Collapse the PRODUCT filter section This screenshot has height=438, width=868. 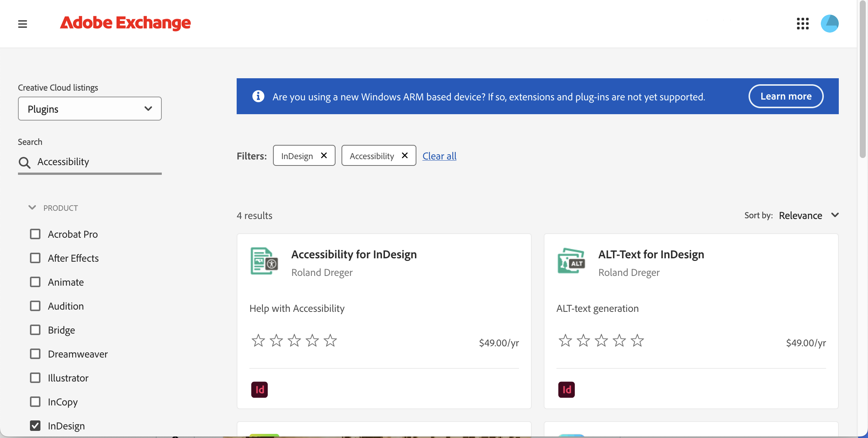[32, 207]
